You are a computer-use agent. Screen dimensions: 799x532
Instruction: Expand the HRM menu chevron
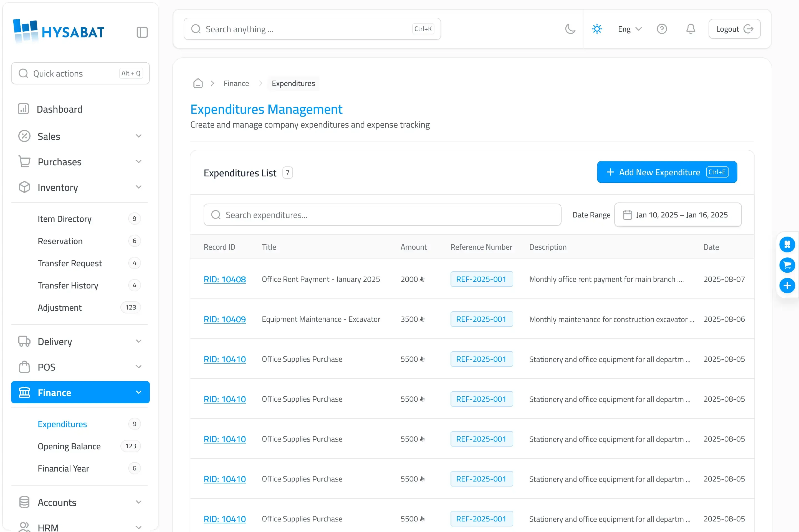(x=138, y=527)
